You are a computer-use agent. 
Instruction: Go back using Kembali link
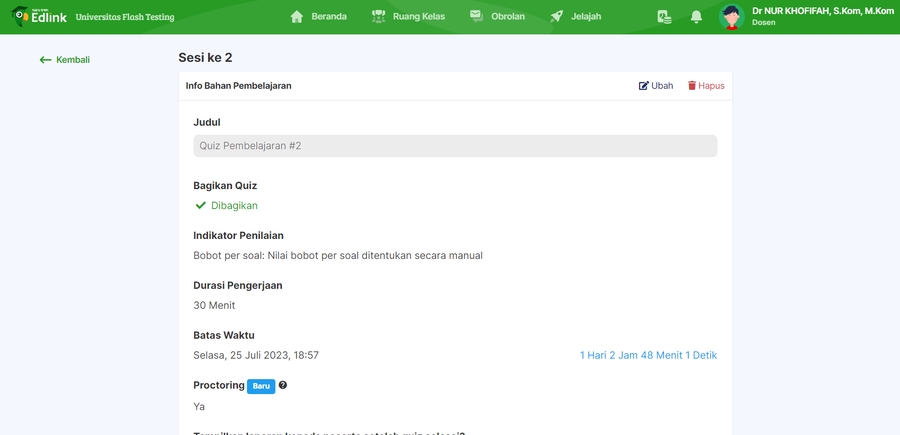(x=65, y=60)
